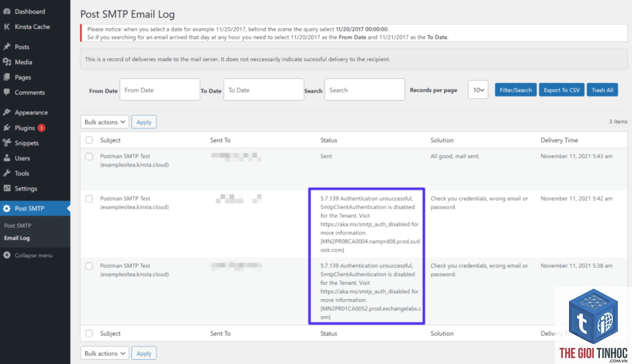Open the bottom Bulk actions dropdown
The image size is (632, 364).
pyautogui.click(x=105, y=354)
